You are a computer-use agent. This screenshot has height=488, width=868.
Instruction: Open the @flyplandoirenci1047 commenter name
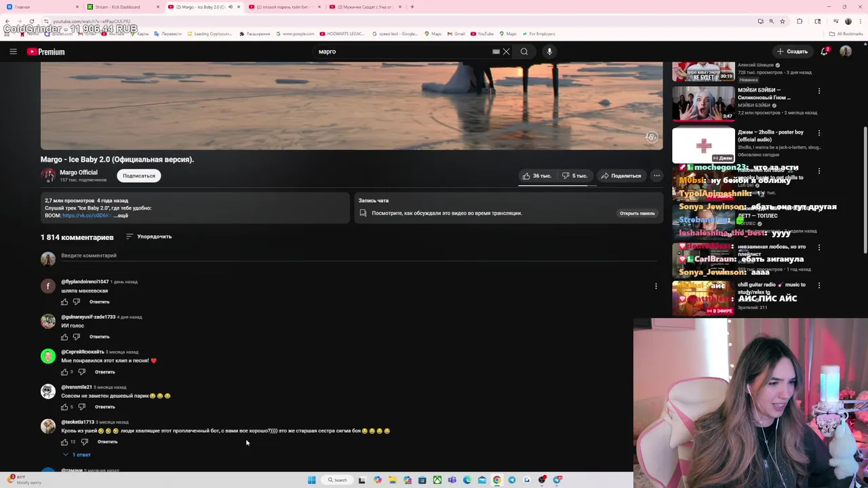coord(85,281)
